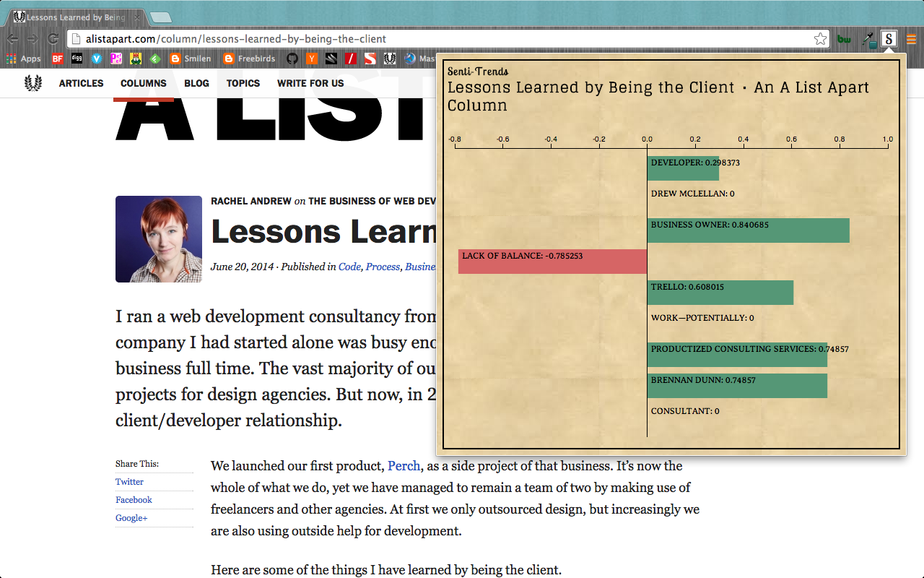The height and width of the screenshot is (578, 924).
Task: Click the WORK—POTENTIALLY: 0 label
Action: [702, 318]
